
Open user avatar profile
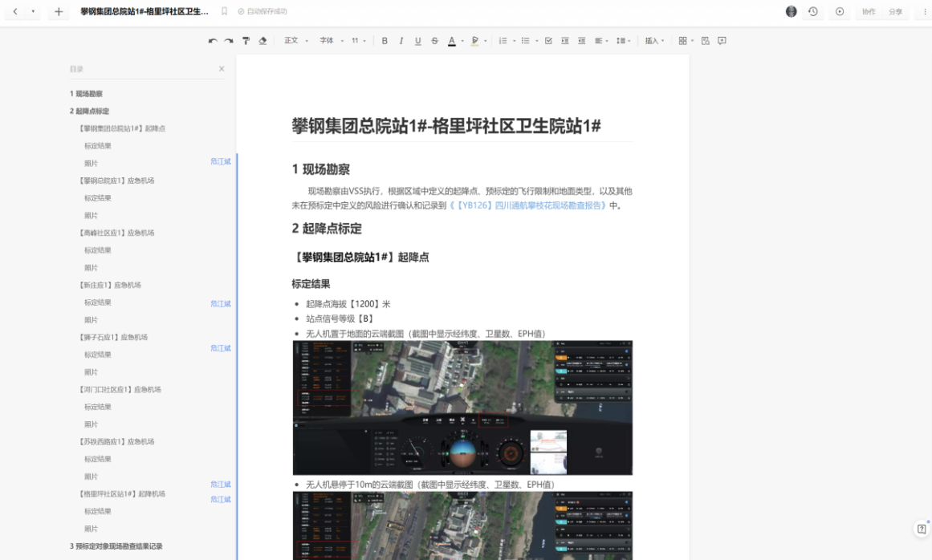pos(792,11)
